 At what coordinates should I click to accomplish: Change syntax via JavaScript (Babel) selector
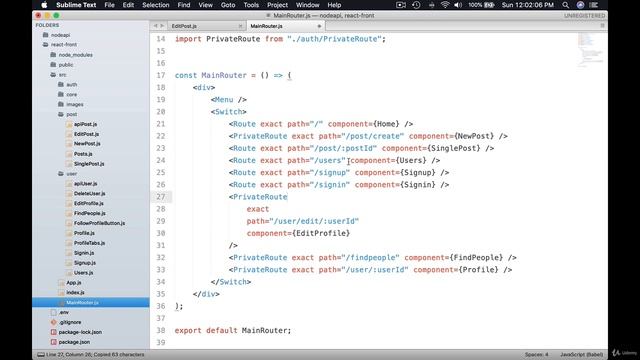click(581, 354)
